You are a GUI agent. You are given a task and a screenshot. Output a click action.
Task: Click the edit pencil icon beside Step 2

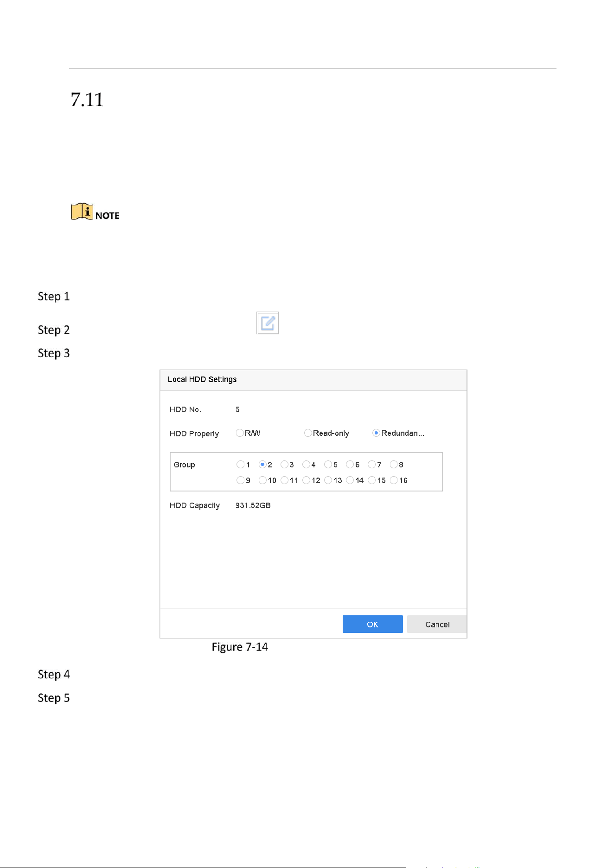pyautogui.click(x=268, y=323)
